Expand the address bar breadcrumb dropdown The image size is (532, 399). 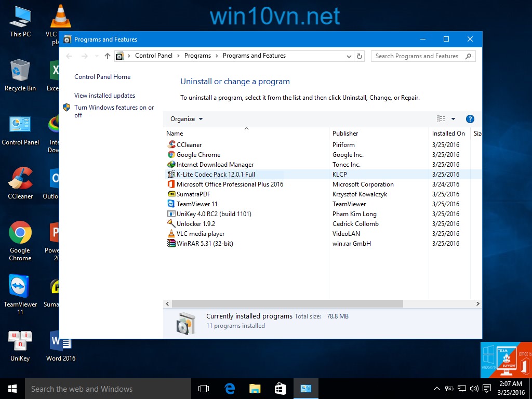point(349,56)
